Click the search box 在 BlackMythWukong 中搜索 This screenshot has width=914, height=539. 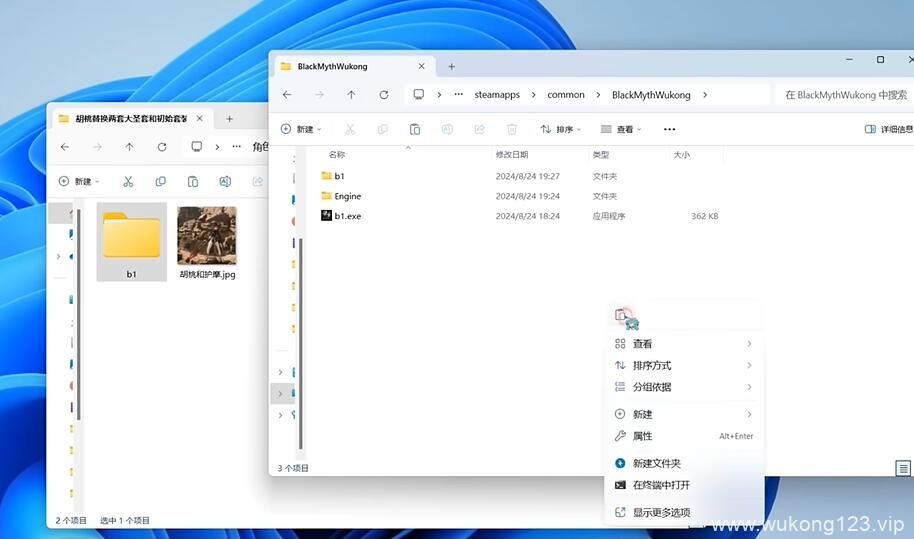click(845, 94)
